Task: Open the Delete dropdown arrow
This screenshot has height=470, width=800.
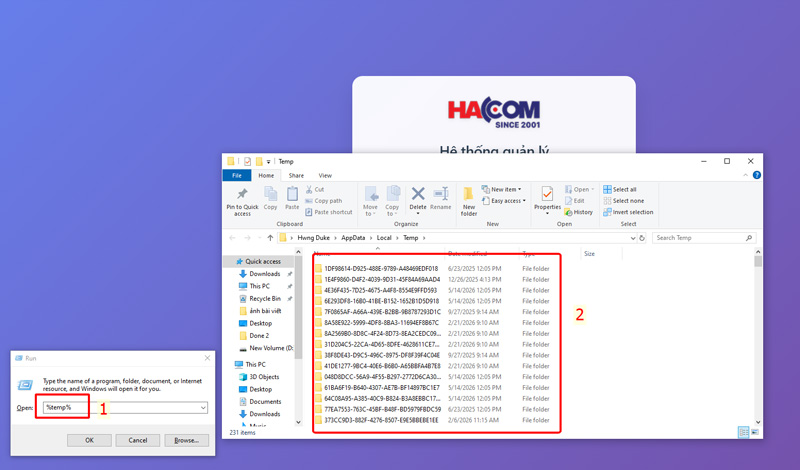Action: pyautogui.click(x=418, y=214)
